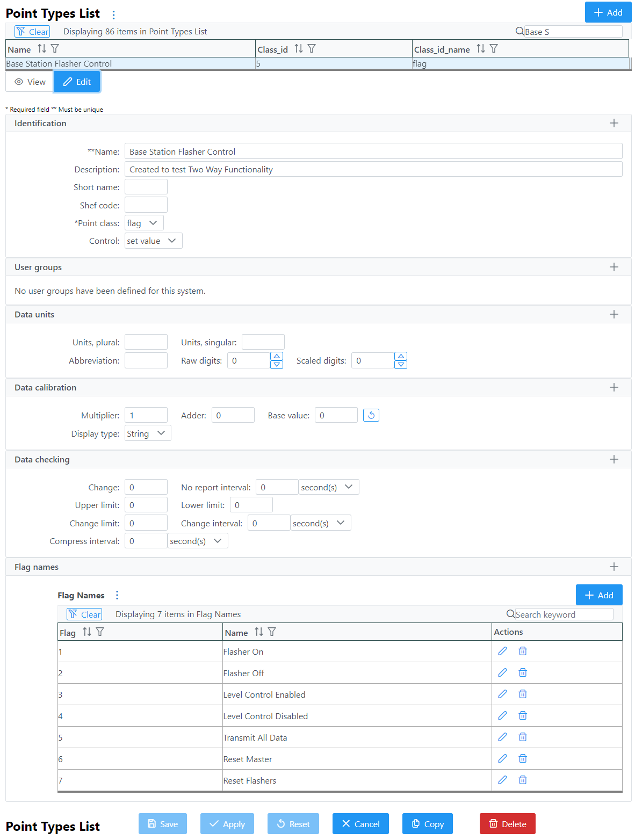This screenshot has width=635, height=840.
Task: Delete the Reset Flashers flag with trash icon
Action: (523, 780)
